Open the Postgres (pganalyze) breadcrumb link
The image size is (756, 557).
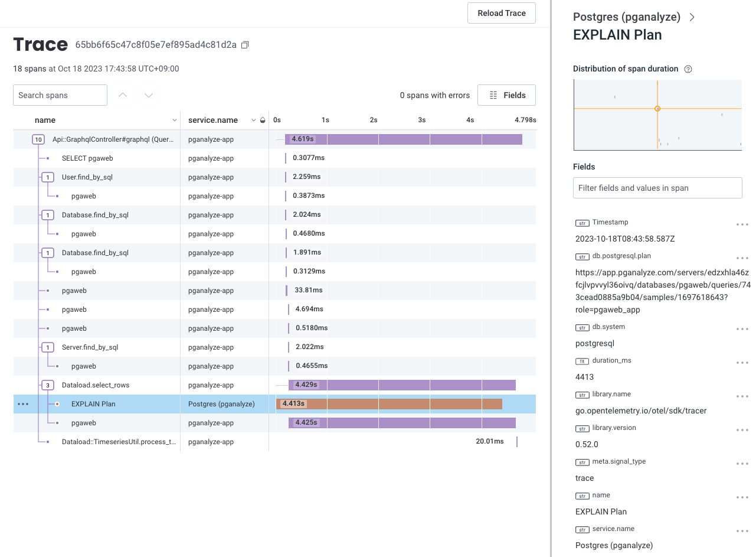(x=627, y=17)
